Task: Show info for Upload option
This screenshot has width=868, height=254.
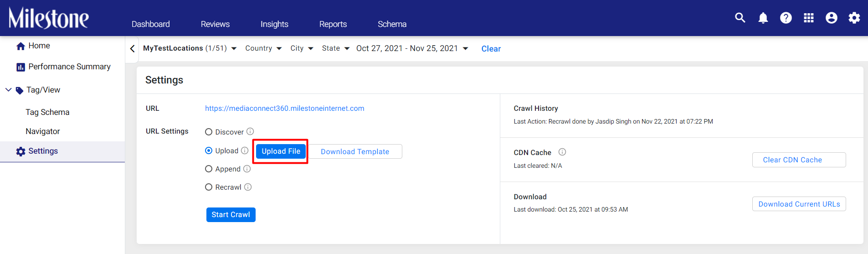Action: pyautogui.click(x=245, y=150)
